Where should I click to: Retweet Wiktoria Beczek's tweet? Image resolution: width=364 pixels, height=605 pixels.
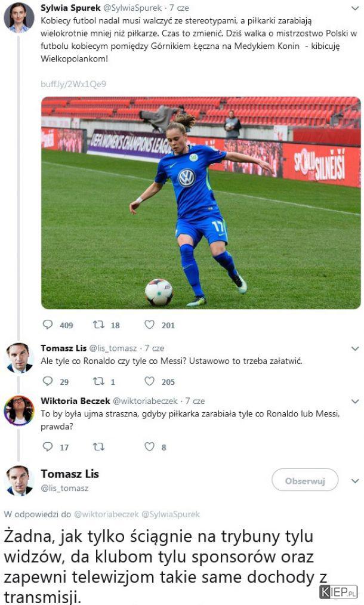99,447
